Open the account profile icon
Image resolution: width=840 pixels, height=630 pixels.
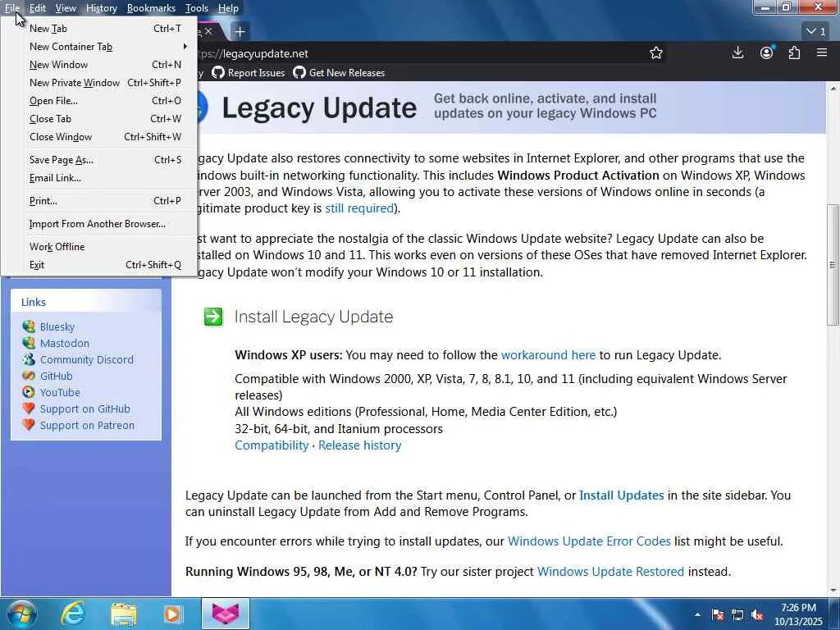[x=767, y=52]
